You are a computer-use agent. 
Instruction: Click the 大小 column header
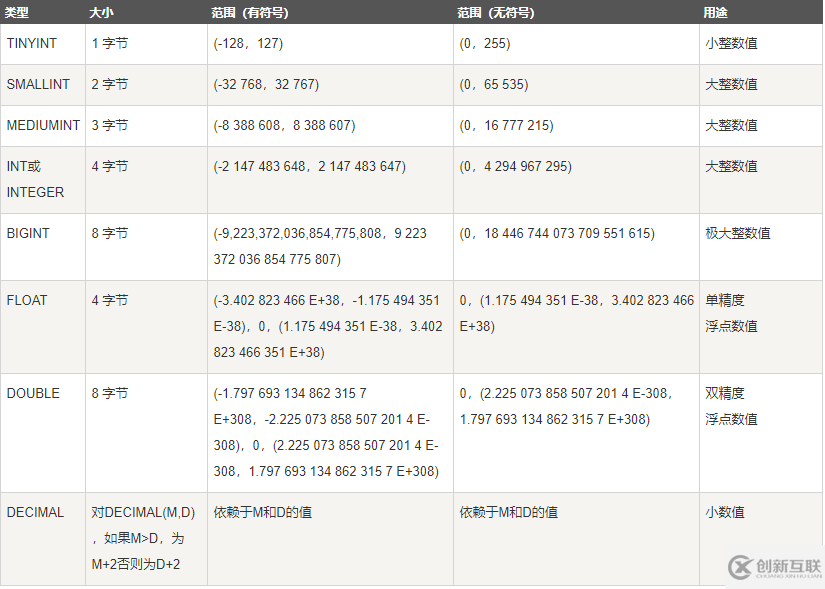point(104,12)
